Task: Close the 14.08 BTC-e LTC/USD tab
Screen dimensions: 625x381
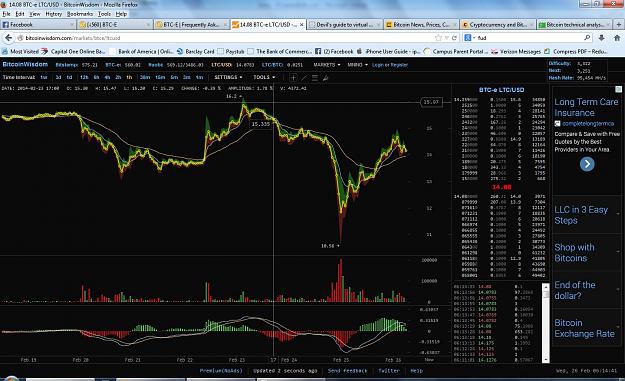Action: pos(302,25)
